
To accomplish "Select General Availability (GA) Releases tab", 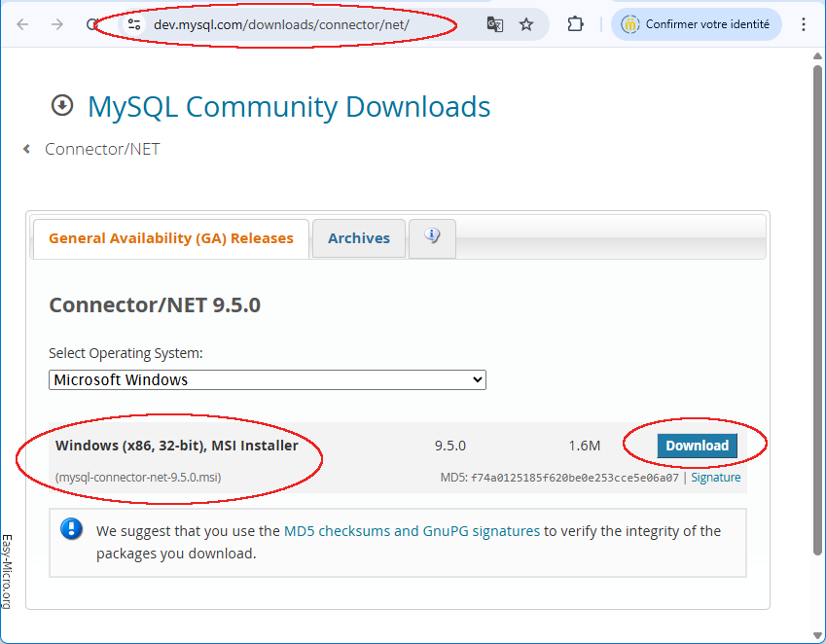I will click(x=171, y=238).
